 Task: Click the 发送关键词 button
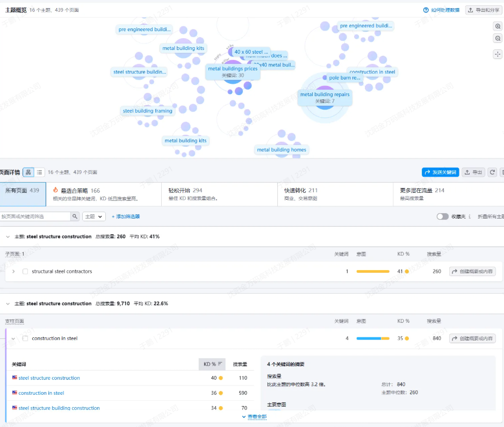pos(440,172)
